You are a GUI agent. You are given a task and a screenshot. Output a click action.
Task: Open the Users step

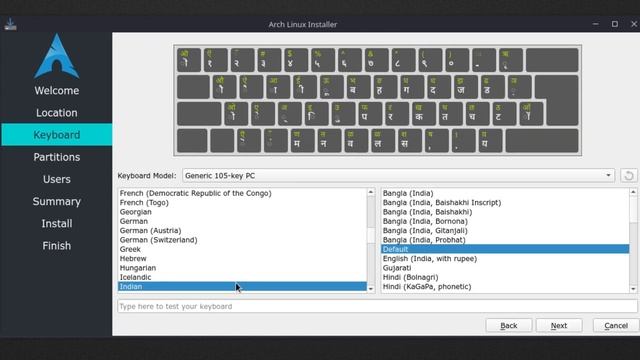pyautogui.click(x=57, y=179)
